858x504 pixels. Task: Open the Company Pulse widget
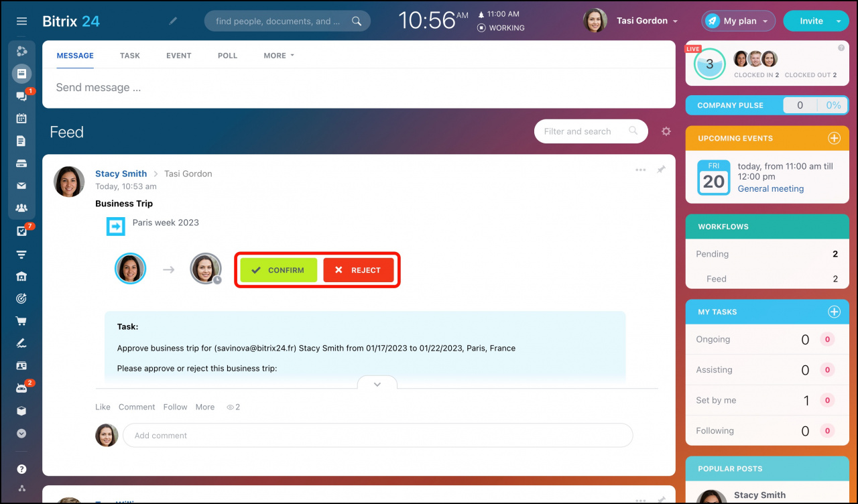[767, 105]
